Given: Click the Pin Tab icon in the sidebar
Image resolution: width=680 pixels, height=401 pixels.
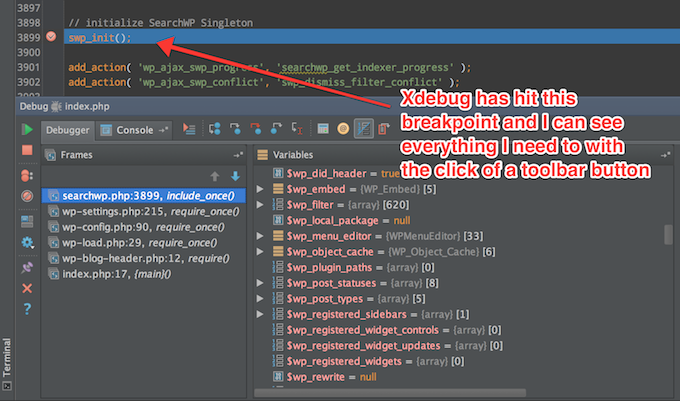Looking at the screenshot, I should point(27,267).
